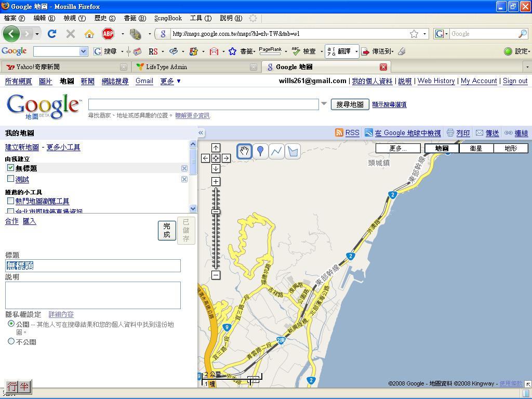The image size is (532, 399).
Task: Click the PageRank indicator in Google toolbar
Action: tap(270, 51)
